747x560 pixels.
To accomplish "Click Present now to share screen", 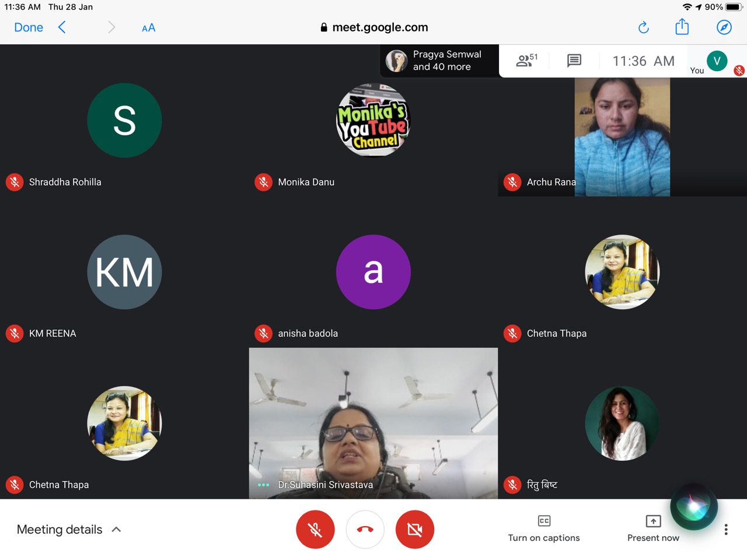I will (x=653, y=529).
